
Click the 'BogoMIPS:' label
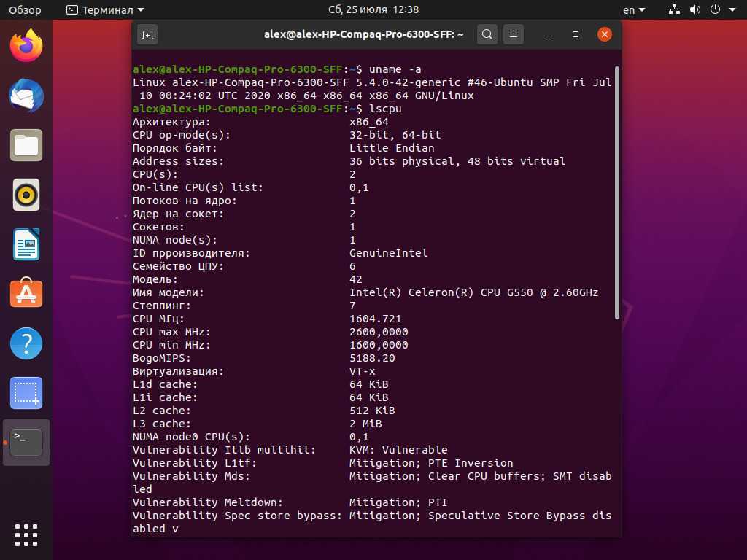point(161,358)
